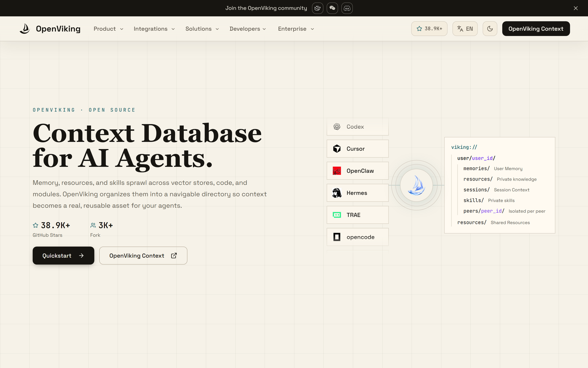Click the OpenViking Context button in navbar
Viewport: 588px width, 368px height.
point(536,29)
